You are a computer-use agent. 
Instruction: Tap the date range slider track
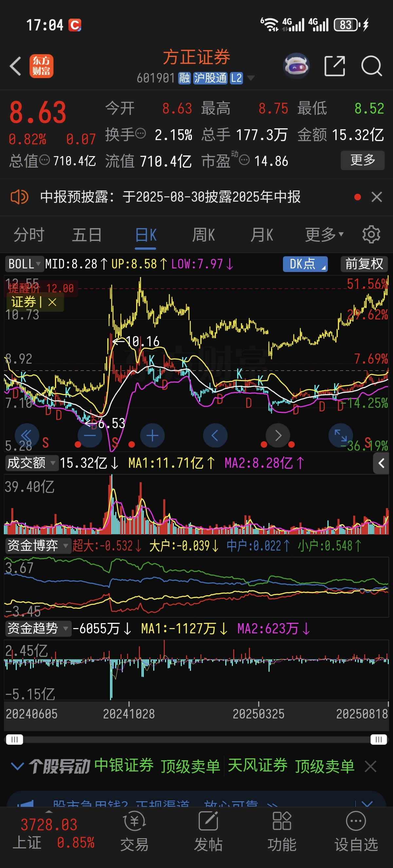(196, 740)
